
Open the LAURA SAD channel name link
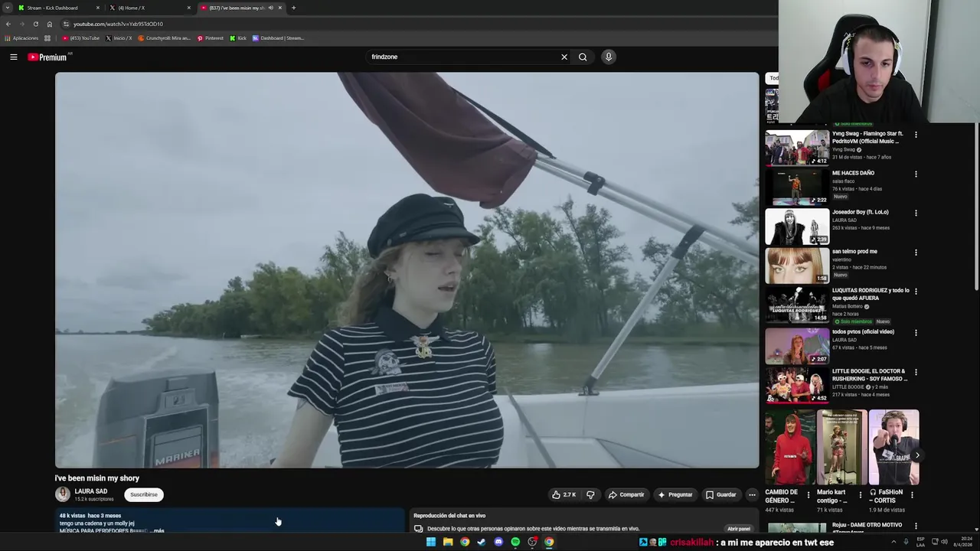[91, 491]
